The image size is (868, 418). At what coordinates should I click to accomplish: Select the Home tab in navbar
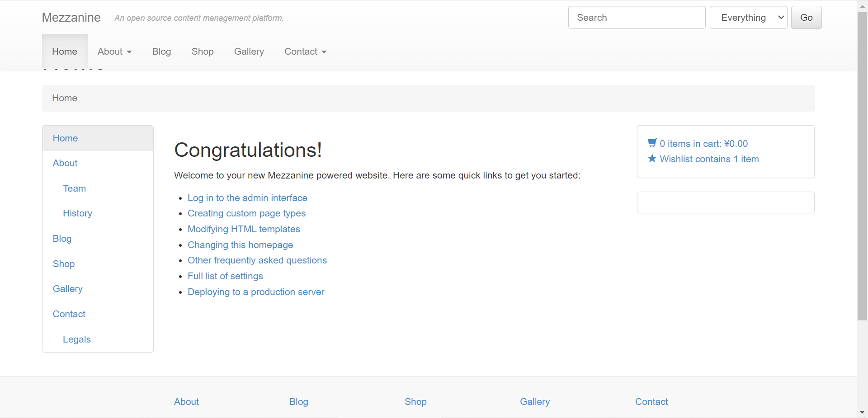(65, 52)
